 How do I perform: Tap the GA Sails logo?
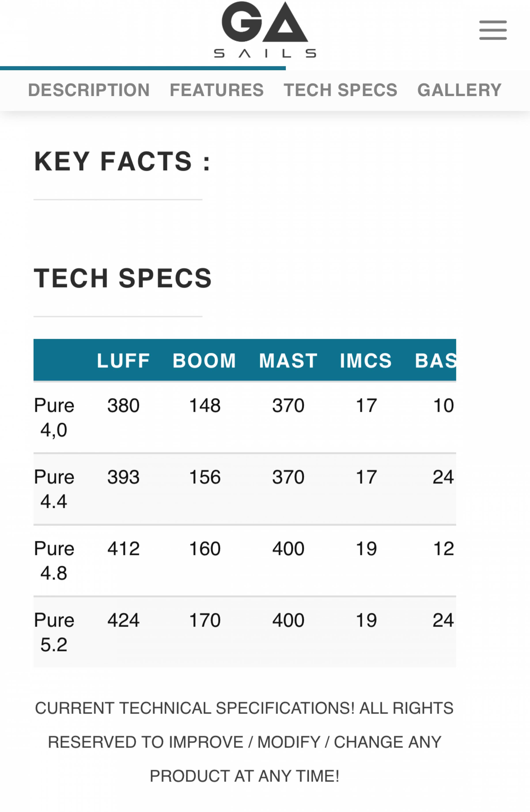click(x=265, y=30)
